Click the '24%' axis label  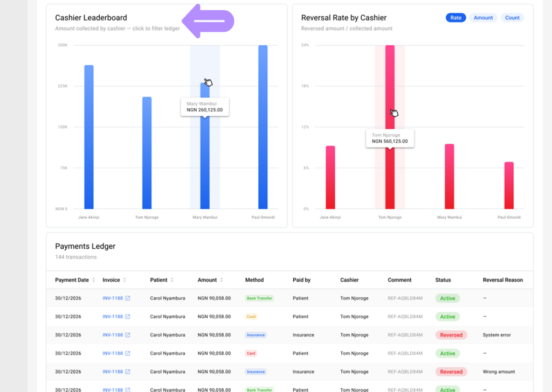(x=305, y=45)
